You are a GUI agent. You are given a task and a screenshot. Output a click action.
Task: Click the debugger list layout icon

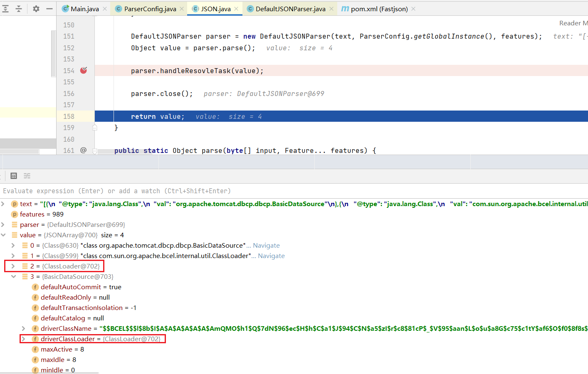[x=27, y=176]
